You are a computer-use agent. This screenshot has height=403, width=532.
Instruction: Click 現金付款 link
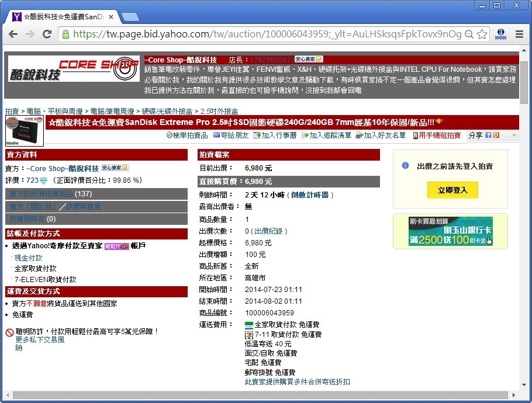29,258
